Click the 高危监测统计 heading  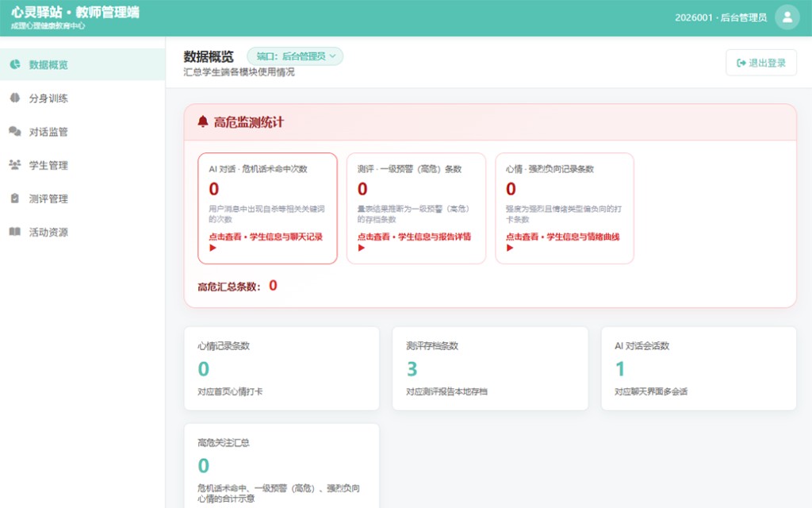[x=248, y=122]
